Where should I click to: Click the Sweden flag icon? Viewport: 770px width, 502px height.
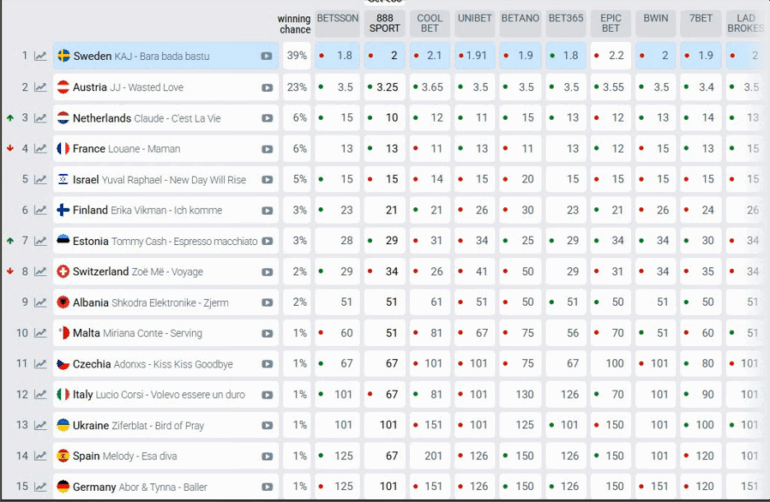[x=64, y=56]
